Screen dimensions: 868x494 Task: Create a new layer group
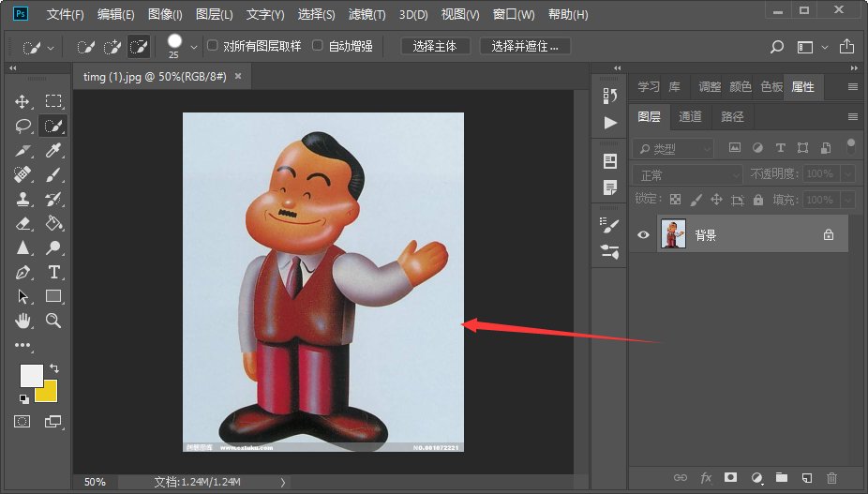coord(781,477)
